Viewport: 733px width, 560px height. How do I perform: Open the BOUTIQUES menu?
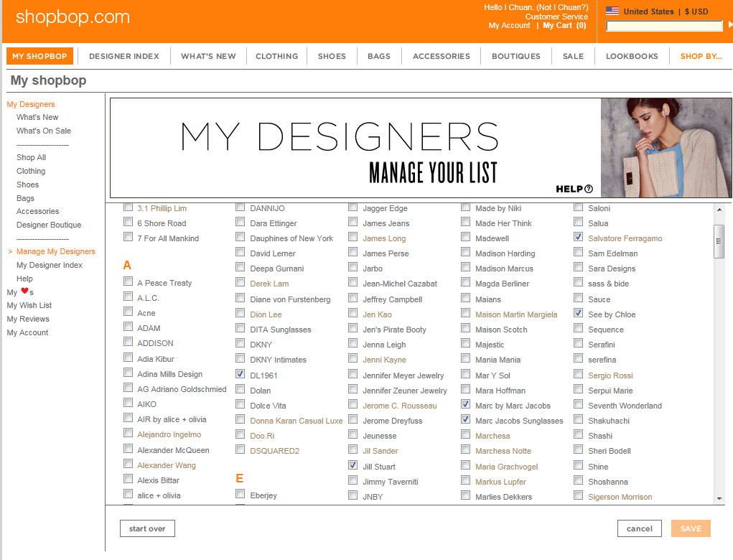[516, 56]
